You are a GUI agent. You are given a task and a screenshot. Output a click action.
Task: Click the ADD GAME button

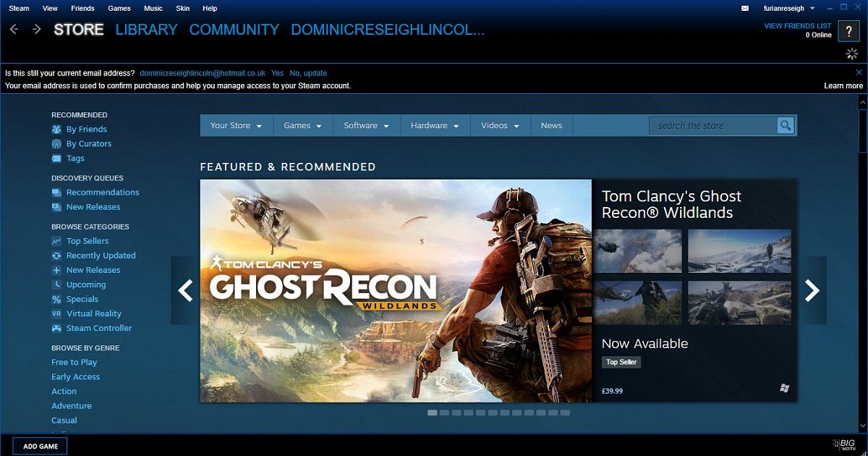(x=41, y=446)
